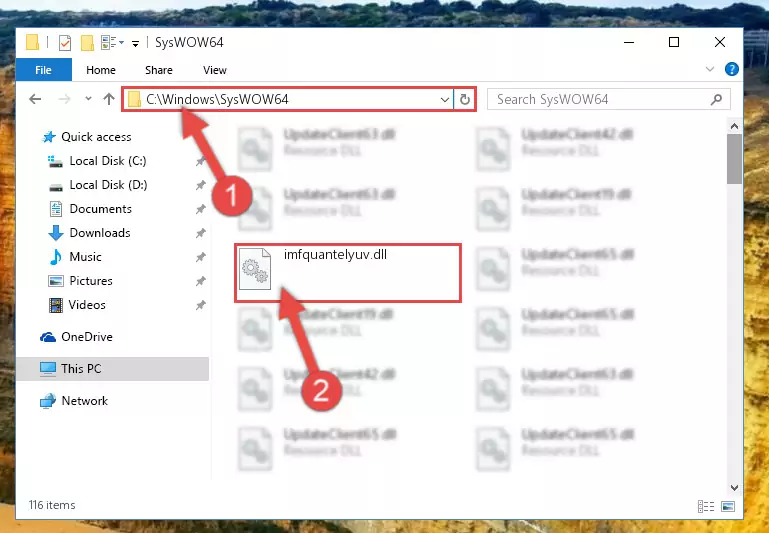Click pin icon beside Documents
The image size is (769, 533).
pos(200,209)
